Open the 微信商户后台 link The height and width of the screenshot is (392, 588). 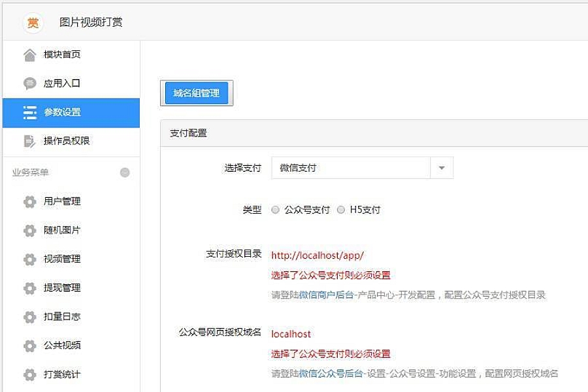(326, 295)
